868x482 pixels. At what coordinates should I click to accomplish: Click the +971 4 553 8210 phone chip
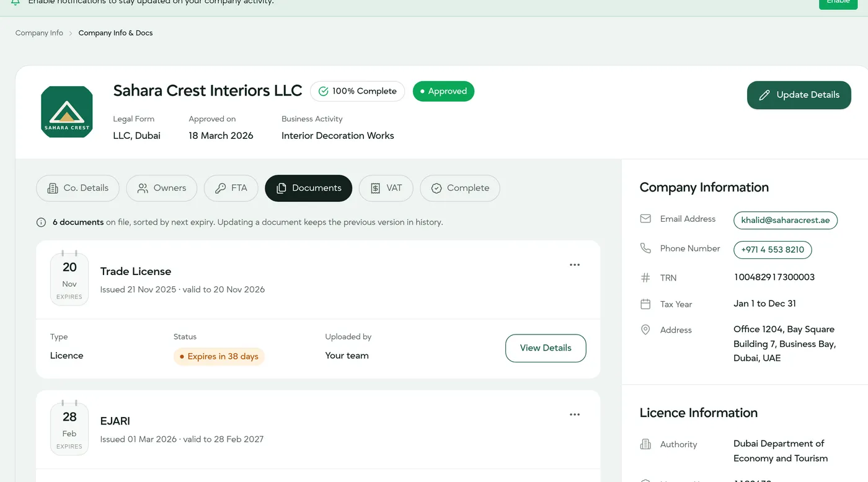773,250
